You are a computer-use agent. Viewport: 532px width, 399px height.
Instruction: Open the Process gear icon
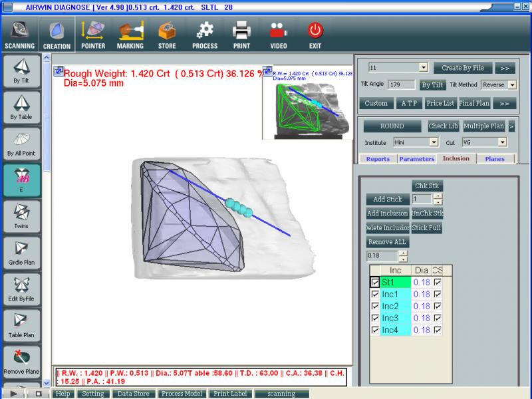pyautogui.click(x=205, y=35)
